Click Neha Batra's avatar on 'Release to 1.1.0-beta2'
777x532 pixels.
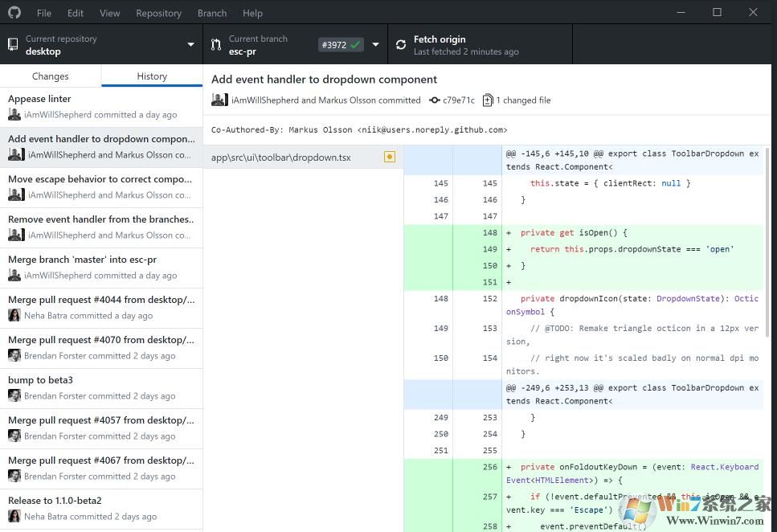tap(14, 516)
